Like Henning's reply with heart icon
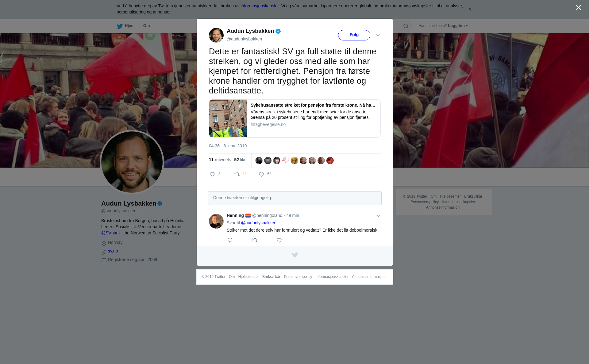Viewport: 589px width, 364px height. [279, 240]
